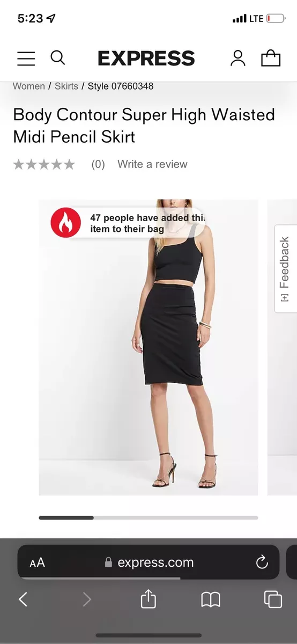View the shopping bag

[271, 58]
